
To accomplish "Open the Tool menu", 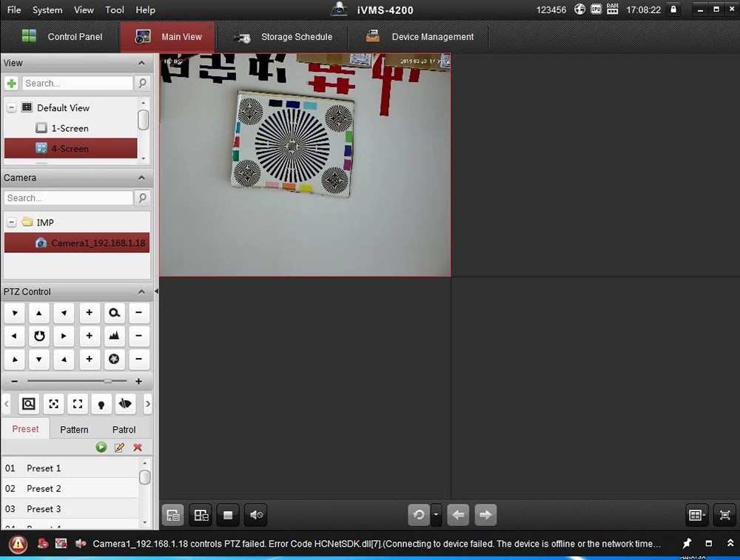I will tap(114, 10).
